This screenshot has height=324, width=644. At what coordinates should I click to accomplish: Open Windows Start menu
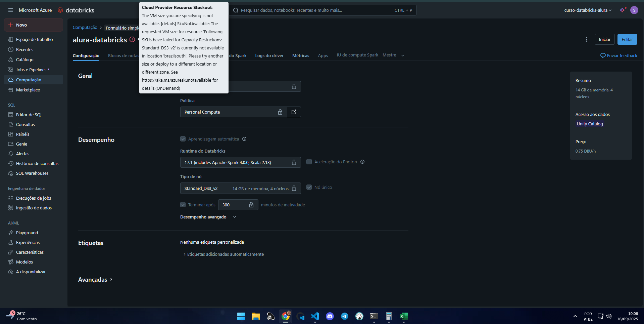coord(241,316)
